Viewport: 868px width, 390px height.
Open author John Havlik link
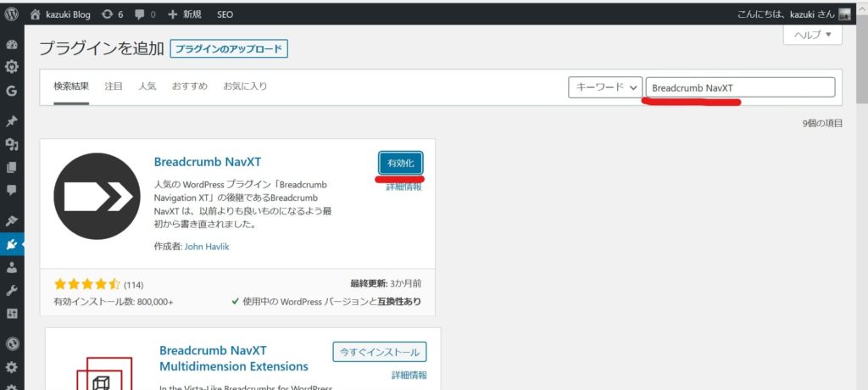coord(207,247)
